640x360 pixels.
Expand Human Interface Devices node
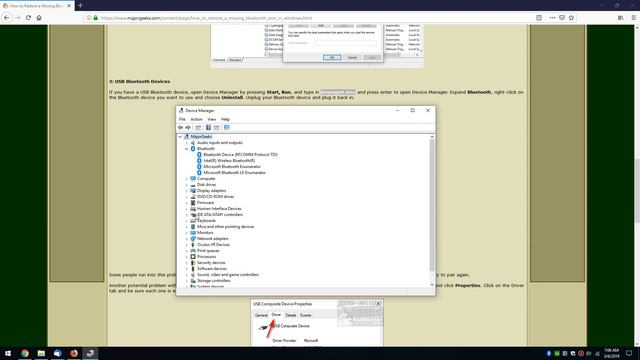click(187, 209)
